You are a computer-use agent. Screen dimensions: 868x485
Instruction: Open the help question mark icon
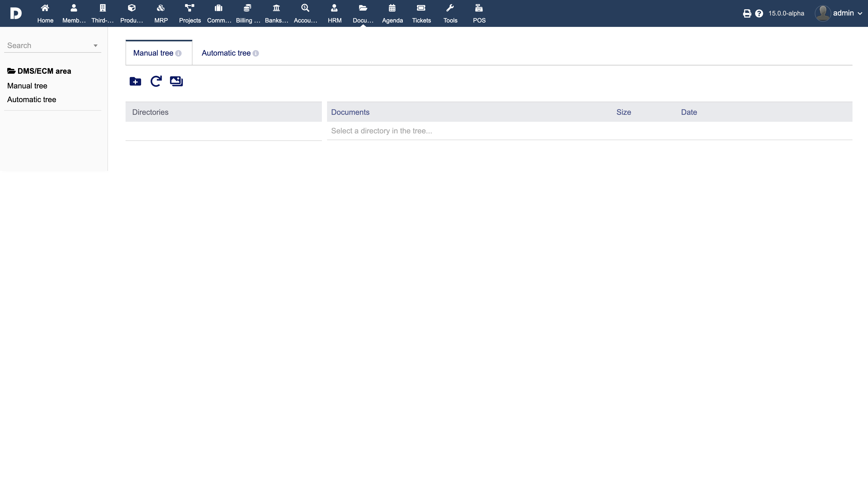pyautogui.click(x=759, y=13)
